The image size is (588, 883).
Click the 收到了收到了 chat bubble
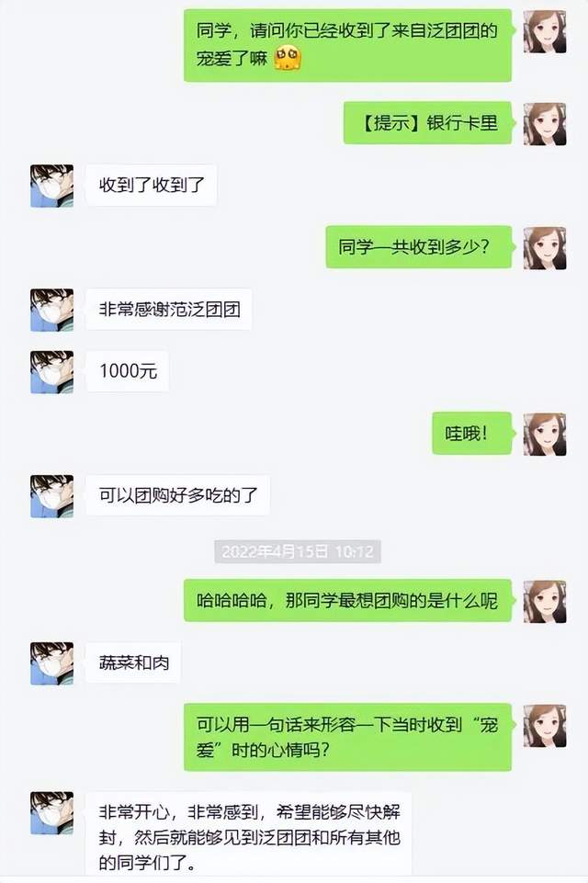click(151, 185)
